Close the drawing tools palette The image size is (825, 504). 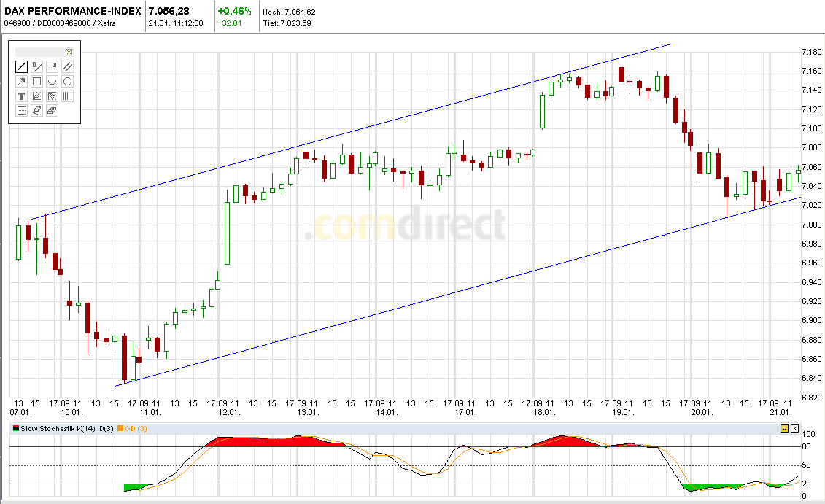69,52
